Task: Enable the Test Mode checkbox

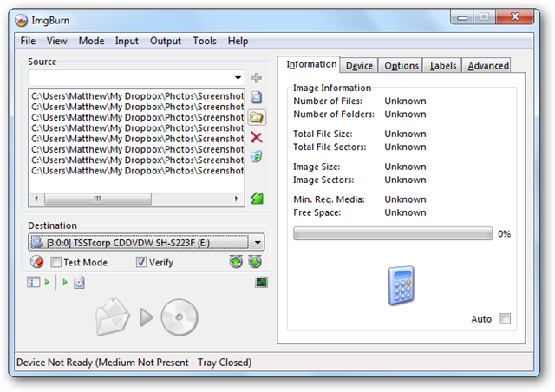Action: click(55, 262)
